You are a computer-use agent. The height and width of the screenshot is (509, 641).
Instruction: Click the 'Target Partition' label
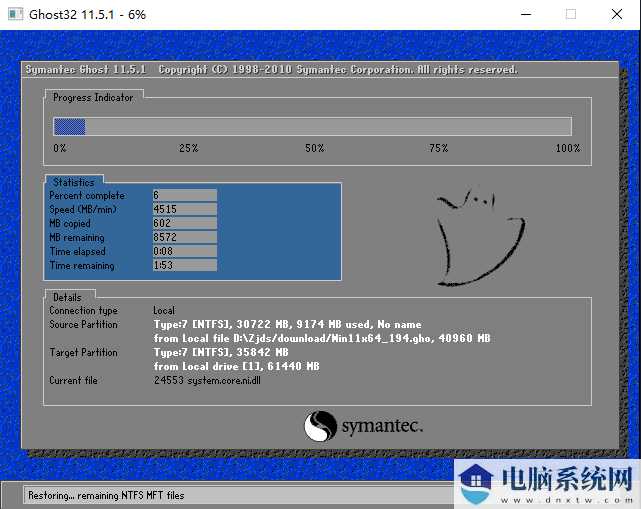pos(83,352)
